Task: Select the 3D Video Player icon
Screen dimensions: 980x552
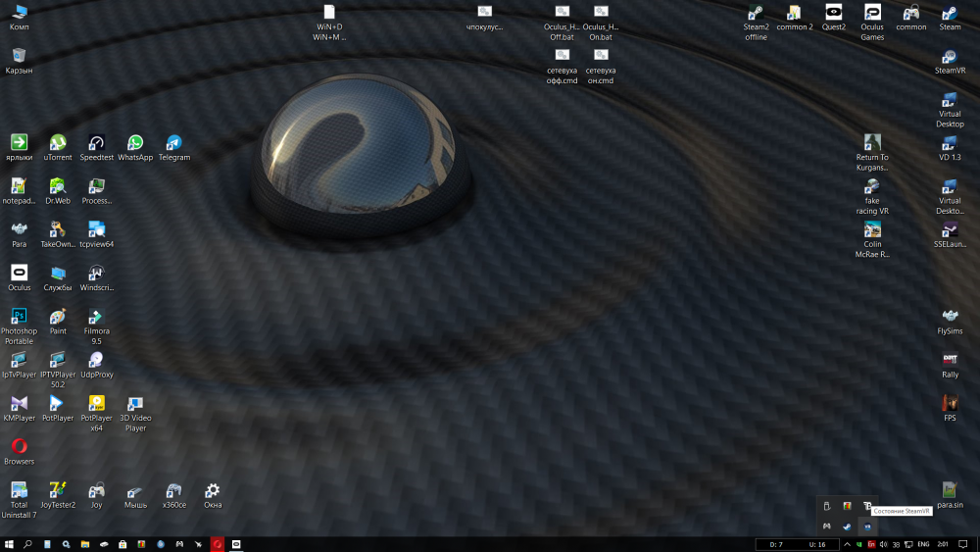Action: point(135,413)
